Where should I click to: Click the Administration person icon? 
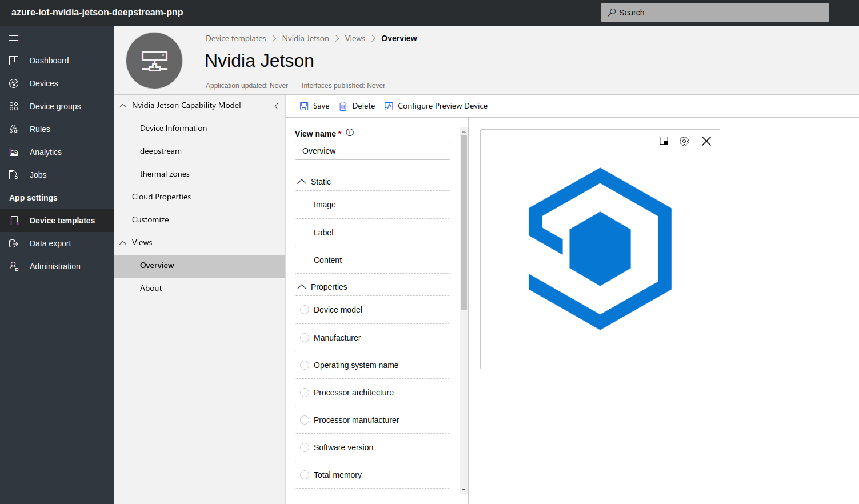(x=14, y=266)
